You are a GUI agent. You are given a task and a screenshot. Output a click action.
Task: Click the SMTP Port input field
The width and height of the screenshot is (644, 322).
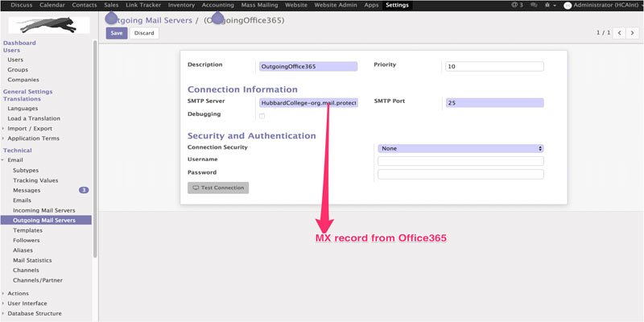(x=494, y=103)
